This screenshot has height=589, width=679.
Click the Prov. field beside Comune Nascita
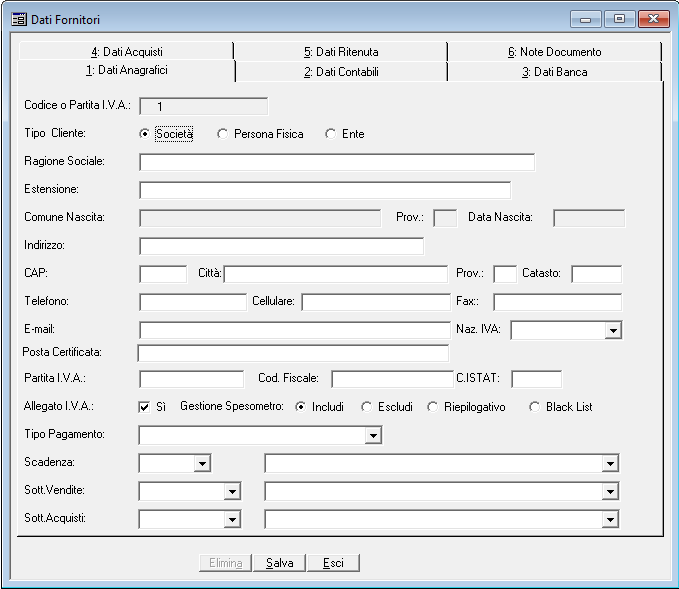click(445, 218)
